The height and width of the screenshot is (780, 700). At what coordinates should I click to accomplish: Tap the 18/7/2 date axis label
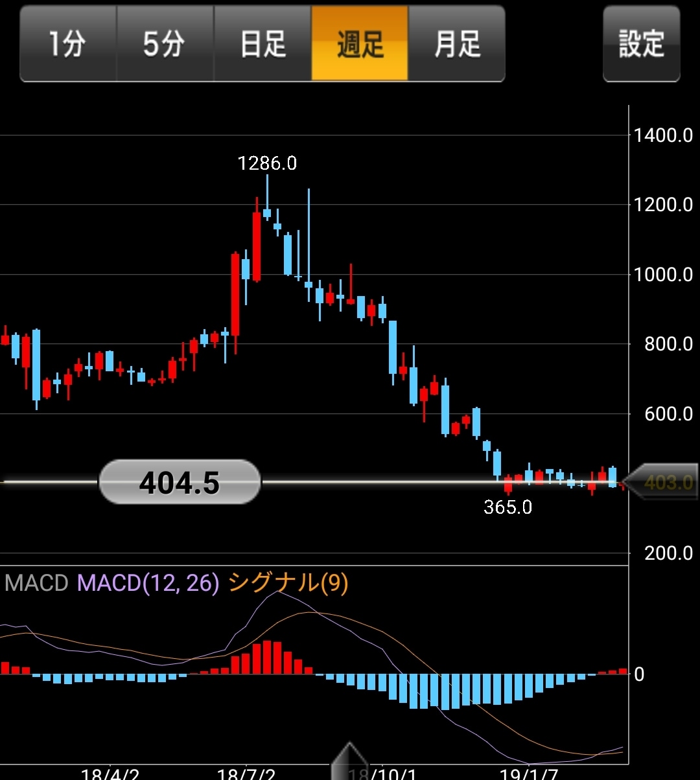(246, 774)
